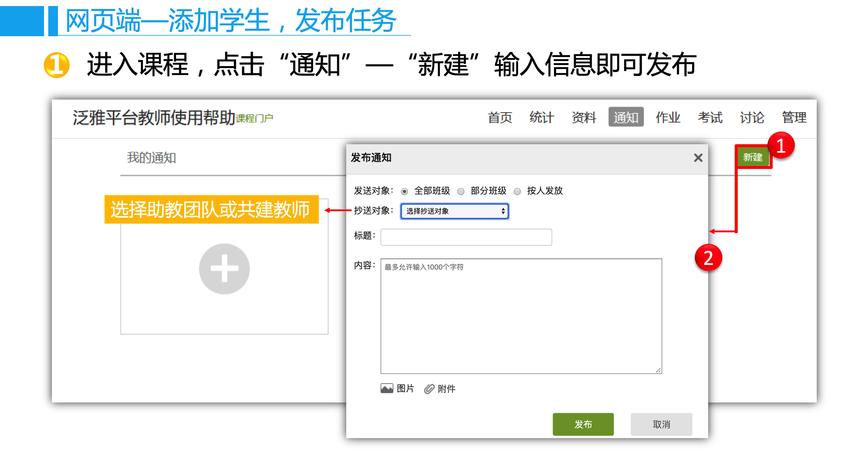Select the 部分班级 radio button

(x=461, y=191)
